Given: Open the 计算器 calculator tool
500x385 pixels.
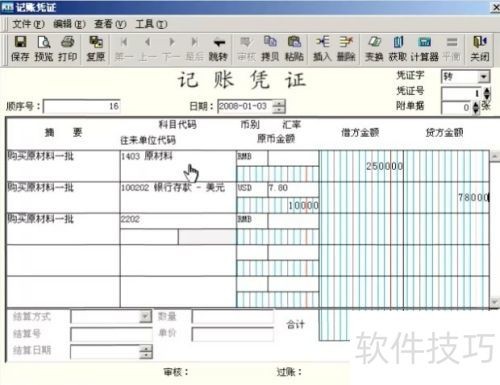Looking at the screenshot, I should tap(424, 49).
